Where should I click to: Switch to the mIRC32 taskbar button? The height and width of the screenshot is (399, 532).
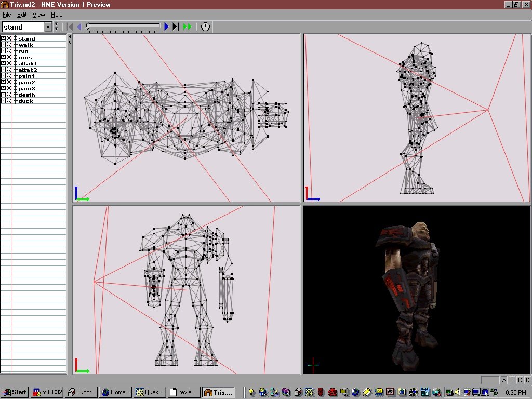click(47, 392)
